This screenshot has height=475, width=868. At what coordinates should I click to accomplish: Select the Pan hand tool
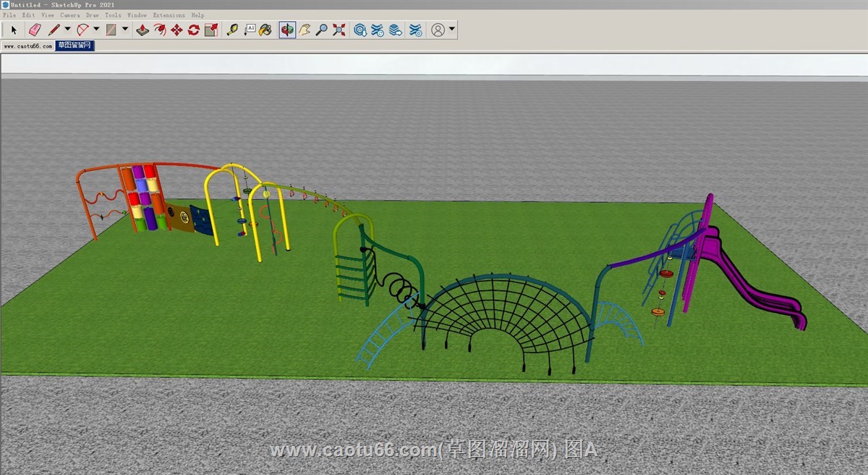[x=305, y=30]
